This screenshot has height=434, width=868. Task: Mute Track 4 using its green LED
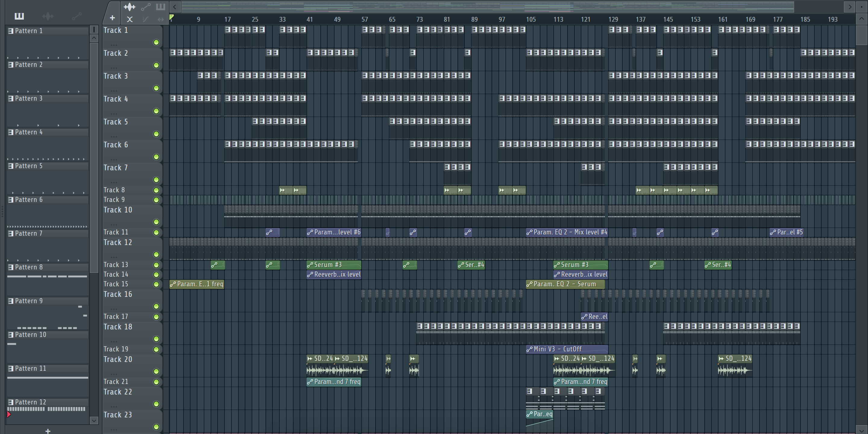pyautogui.click(x=156, y=111)
